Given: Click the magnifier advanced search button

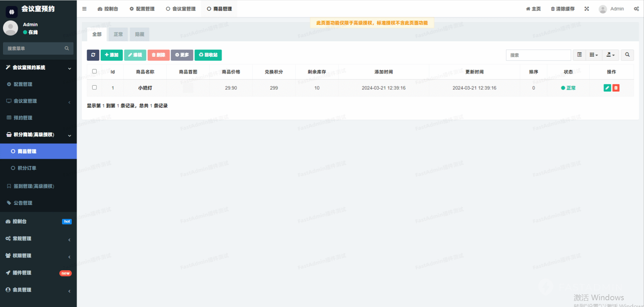Looking at the screenshot, I should click(x=627, y=55).
